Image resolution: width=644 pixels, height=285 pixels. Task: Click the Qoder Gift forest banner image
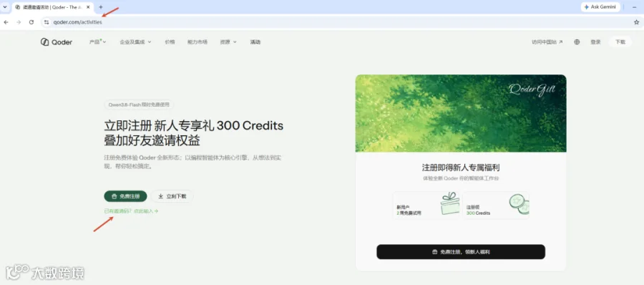click(461, 113)
